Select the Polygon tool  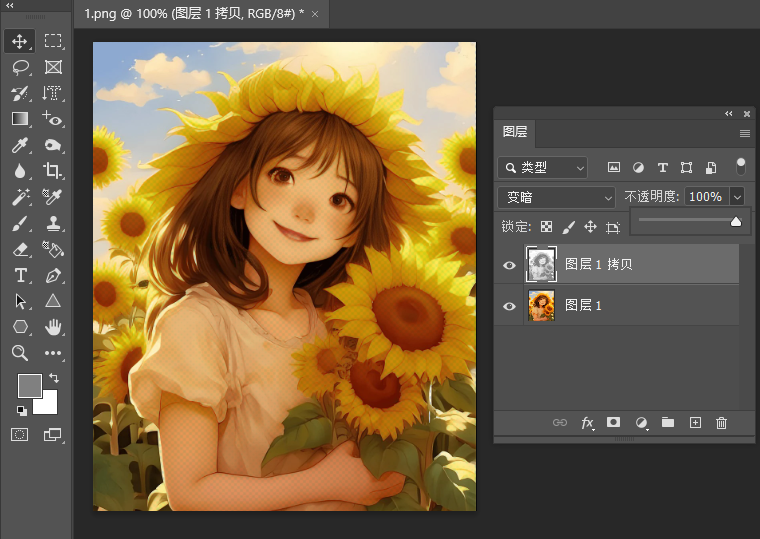pos(19,327)
